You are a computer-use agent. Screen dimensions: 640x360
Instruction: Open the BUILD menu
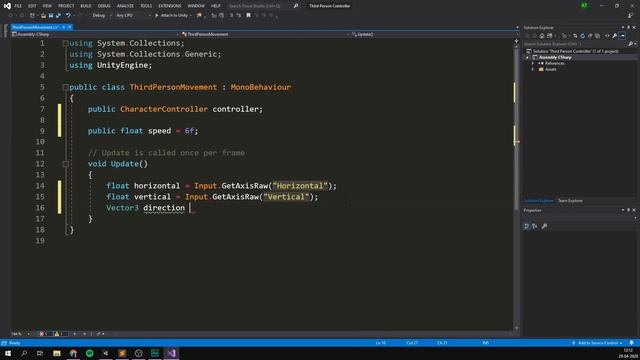(86, 6)
